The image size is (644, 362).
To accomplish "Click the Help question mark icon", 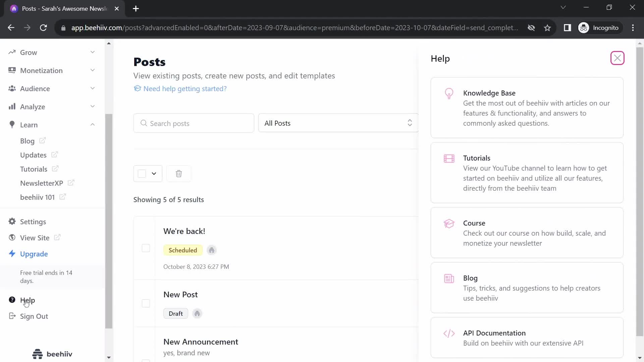I will tap(12, 300).
